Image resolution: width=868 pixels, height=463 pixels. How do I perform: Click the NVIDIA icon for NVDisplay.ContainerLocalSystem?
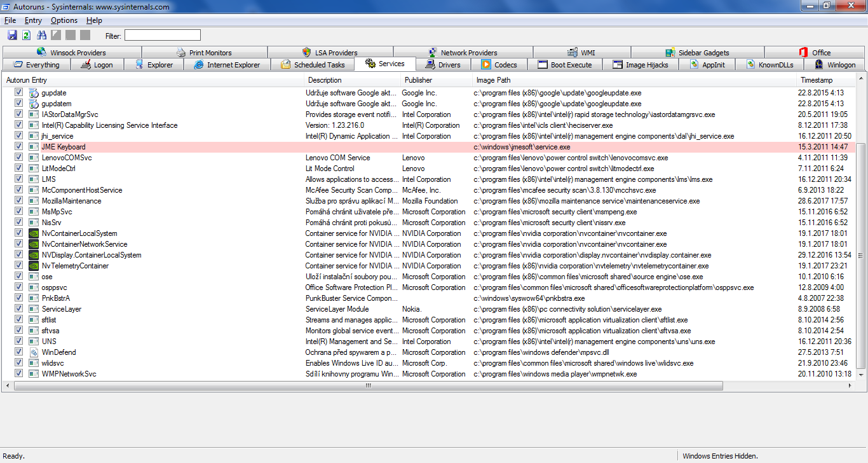tap(34, 255)
